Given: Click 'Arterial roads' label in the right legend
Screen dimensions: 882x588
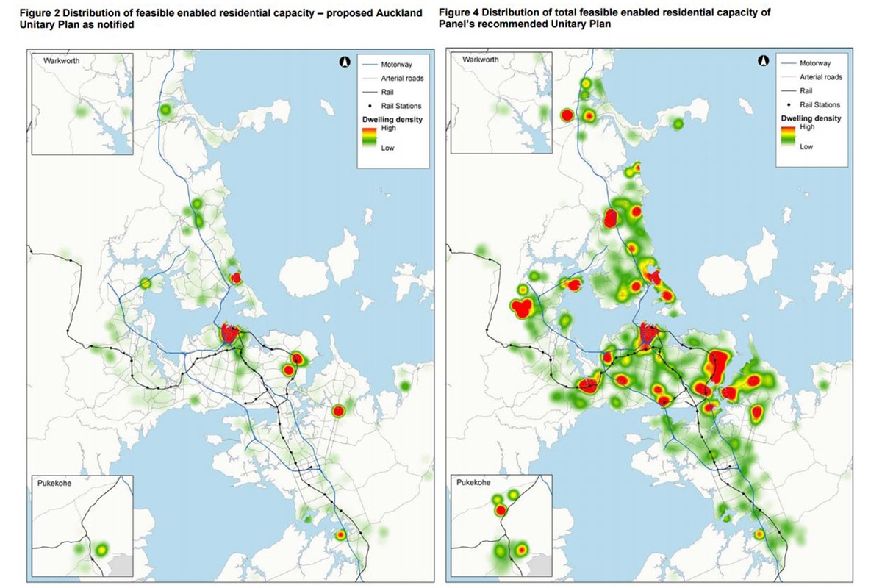Looking at the screenshot, I should (821, 77).
